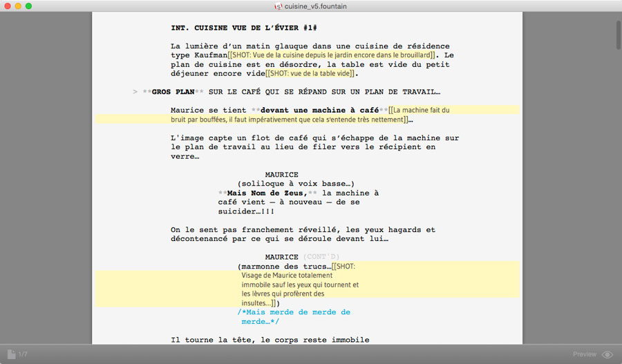Click the second MAURICE character name
This screenshot has height=364, width=622.
pyautogui.click(x=282, y=257)
